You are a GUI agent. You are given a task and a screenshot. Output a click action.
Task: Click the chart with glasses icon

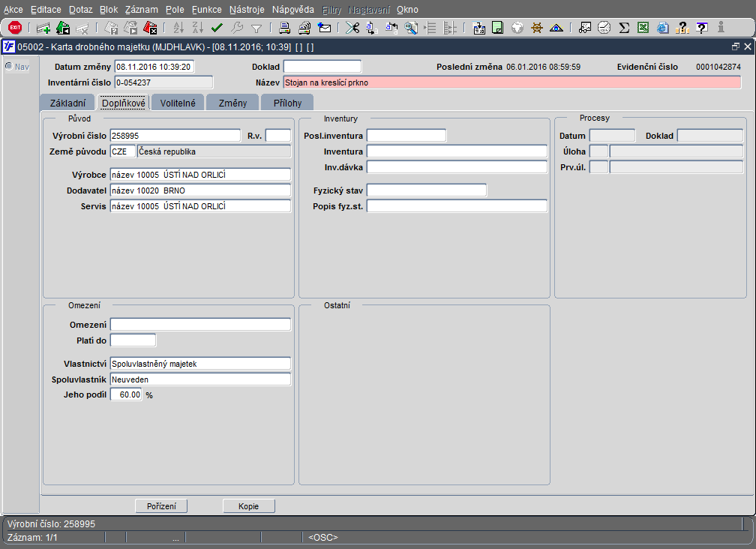(585, 28)
